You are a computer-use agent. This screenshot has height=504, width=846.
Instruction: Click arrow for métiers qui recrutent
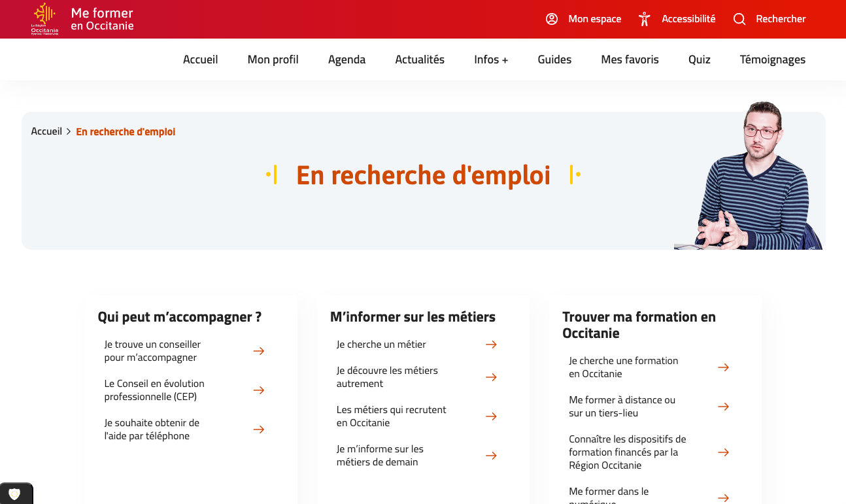pyautogui.click(x=491, y=416)
